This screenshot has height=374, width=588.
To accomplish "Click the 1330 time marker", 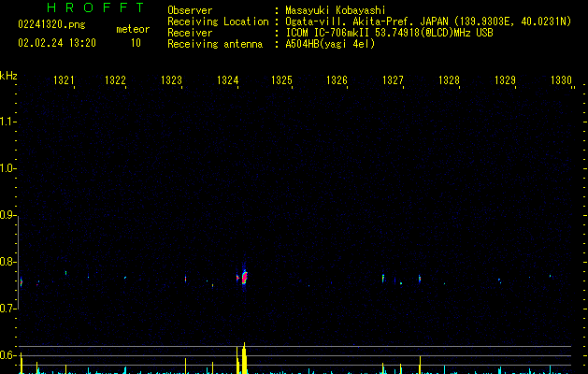I will (561, 80).
